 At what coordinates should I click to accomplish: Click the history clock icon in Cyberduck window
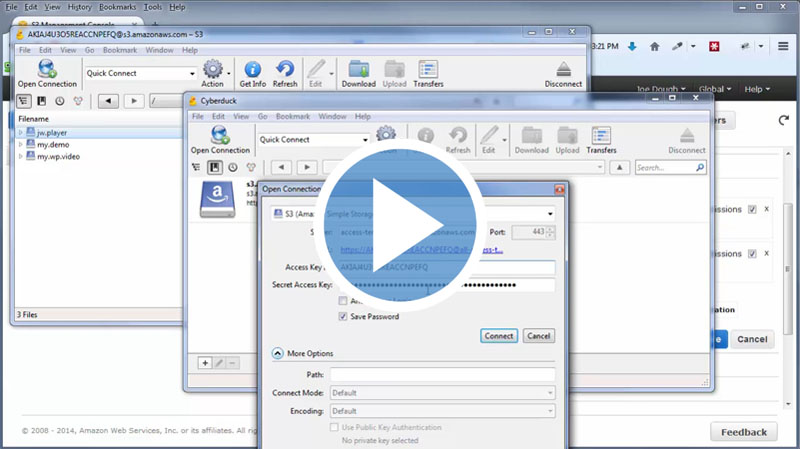click(x=232, y=167)
